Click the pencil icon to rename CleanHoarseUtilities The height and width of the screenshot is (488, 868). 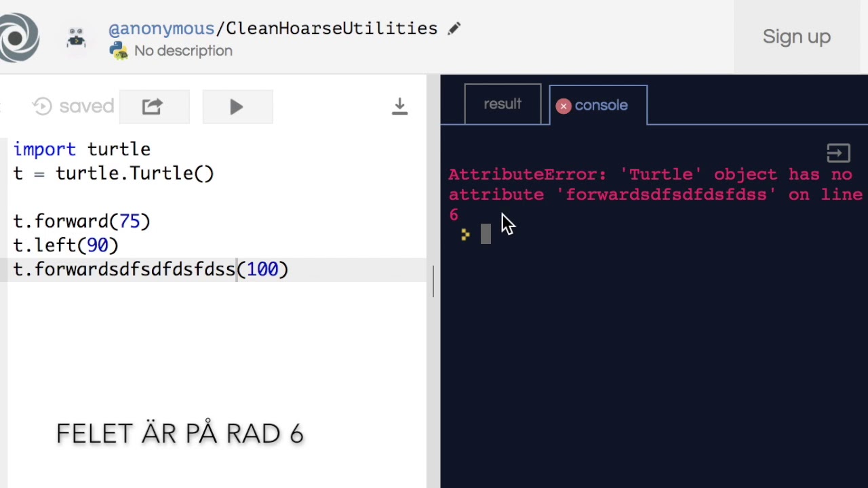[x=454, y=28]
